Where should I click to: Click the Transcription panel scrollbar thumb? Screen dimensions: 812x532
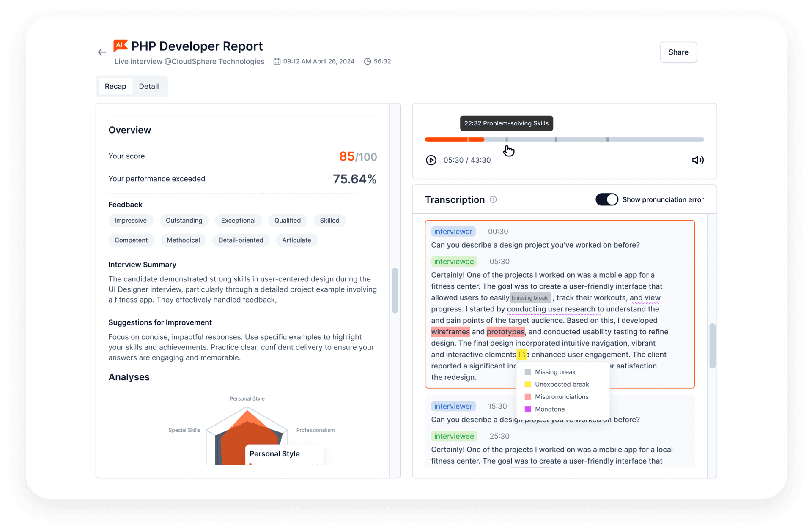712,346
